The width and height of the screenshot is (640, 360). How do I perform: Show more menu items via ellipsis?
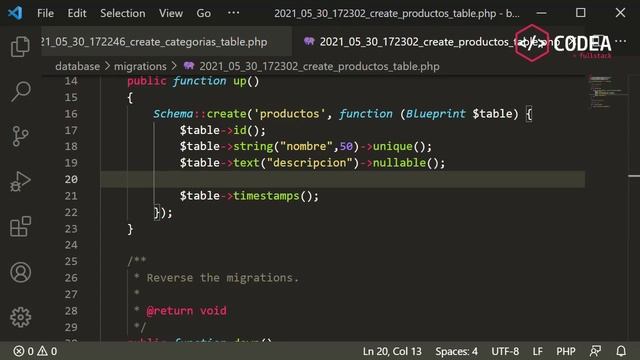(233, 13)
